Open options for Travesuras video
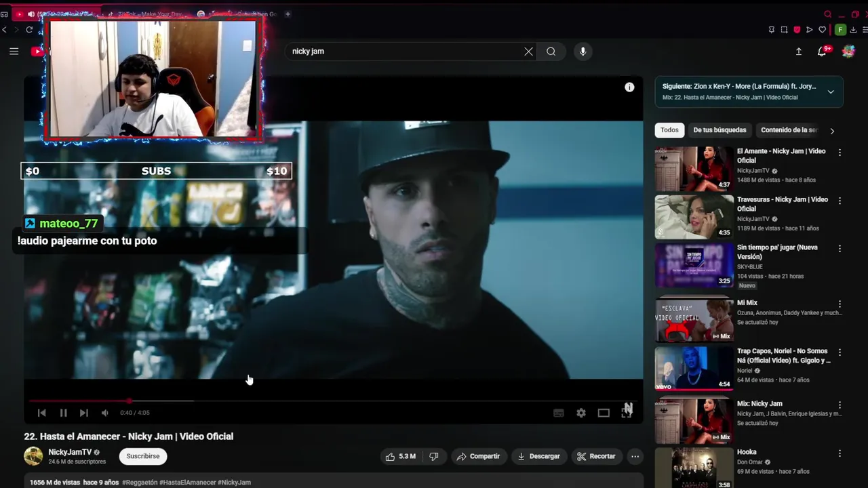 (840, 201)
